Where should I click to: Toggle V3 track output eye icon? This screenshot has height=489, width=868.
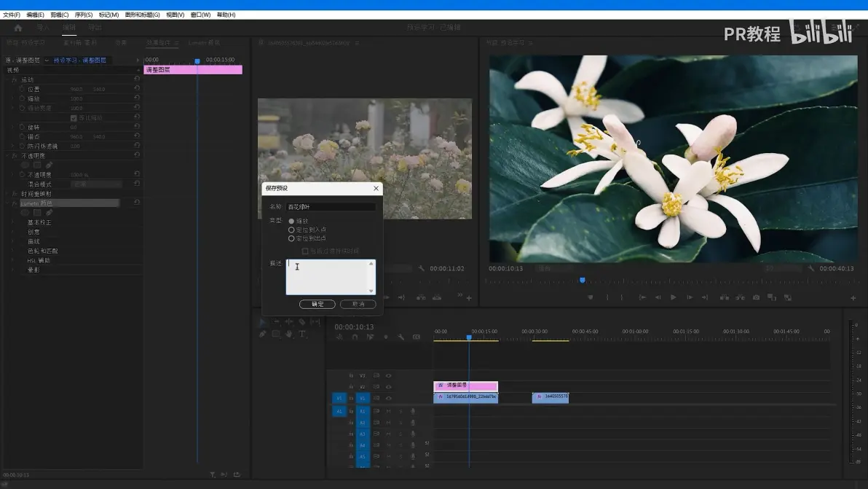tap(389, 375)
